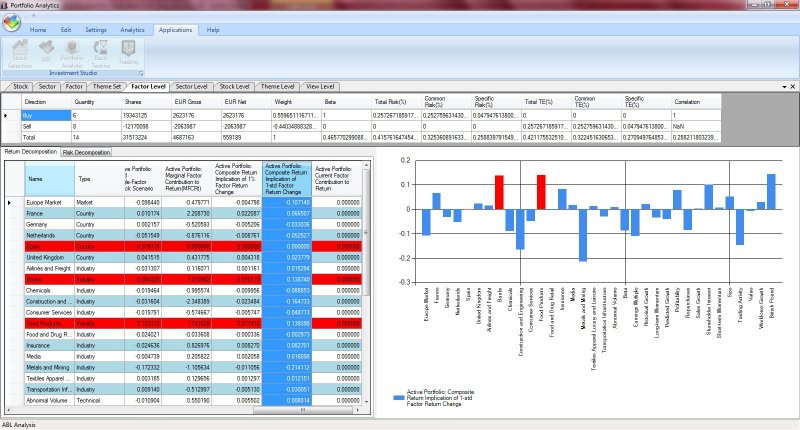Select the Sell row in summary grid
Image resolution: width=800 pixels, height=430 pixels.
coord(362,127)
